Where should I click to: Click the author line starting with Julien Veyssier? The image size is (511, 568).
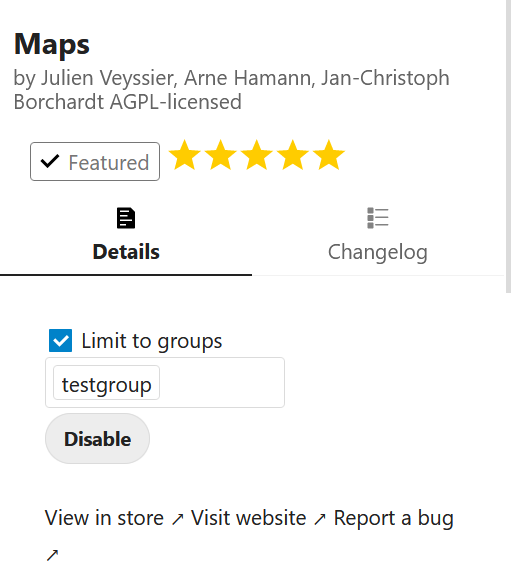point(231,89)
